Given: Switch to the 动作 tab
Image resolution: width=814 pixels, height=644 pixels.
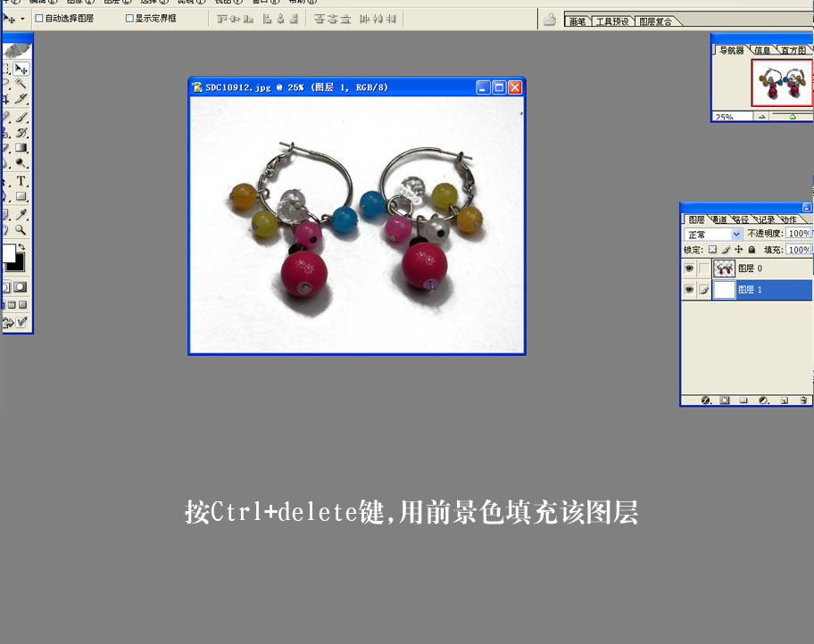Looking at the screenshot, I should tap(789, 219).
